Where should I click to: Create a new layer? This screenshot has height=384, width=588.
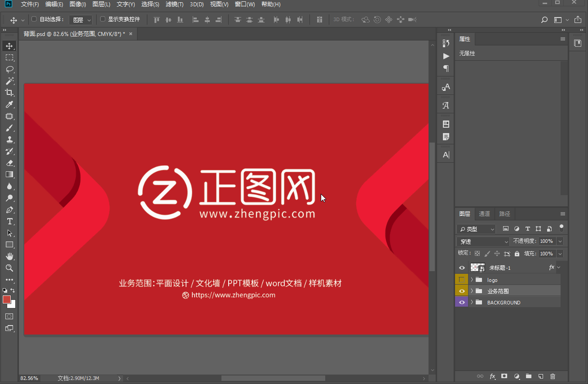pos(541,376)
